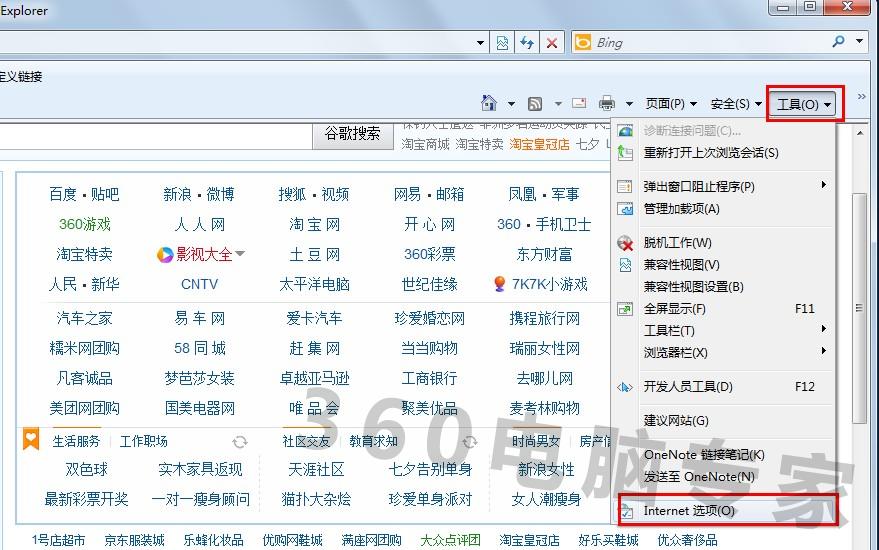
Task: Open the address bar dropdown arrow
Action: 480,43
